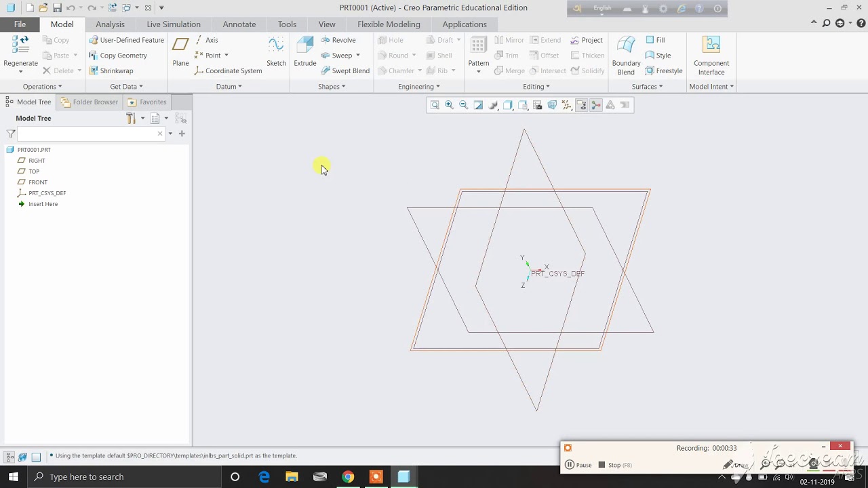The width and height of the screenshot is (868, 488).
Task: Click the Shrinkwrap tool
Action: 111,70
